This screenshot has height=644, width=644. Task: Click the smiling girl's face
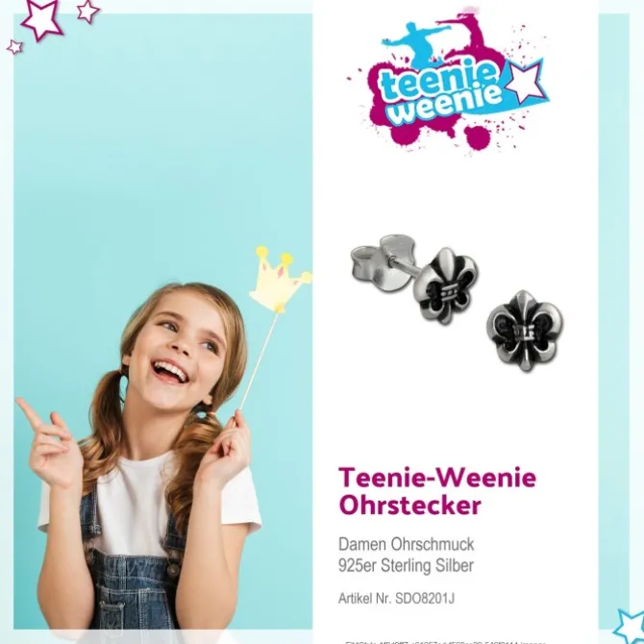pos(179,350)
